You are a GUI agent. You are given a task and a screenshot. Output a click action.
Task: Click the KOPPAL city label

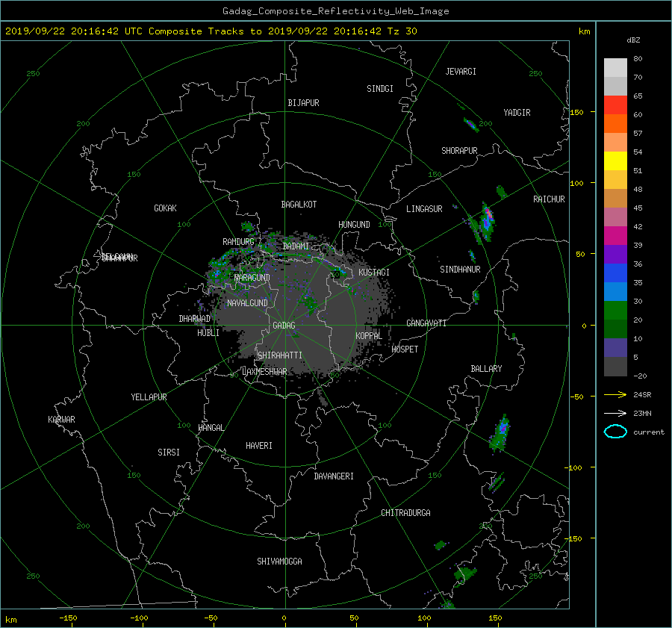[x=369, y=335]
